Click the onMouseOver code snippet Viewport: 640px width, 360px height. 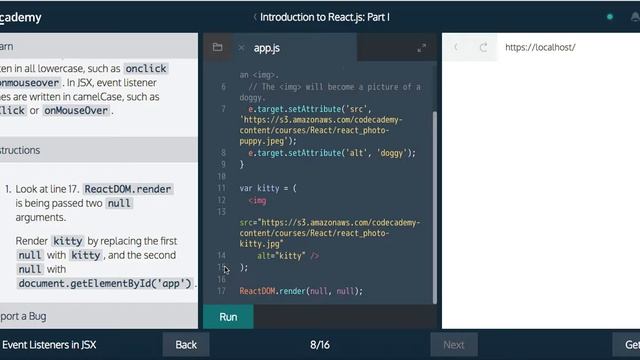(76, 111)
